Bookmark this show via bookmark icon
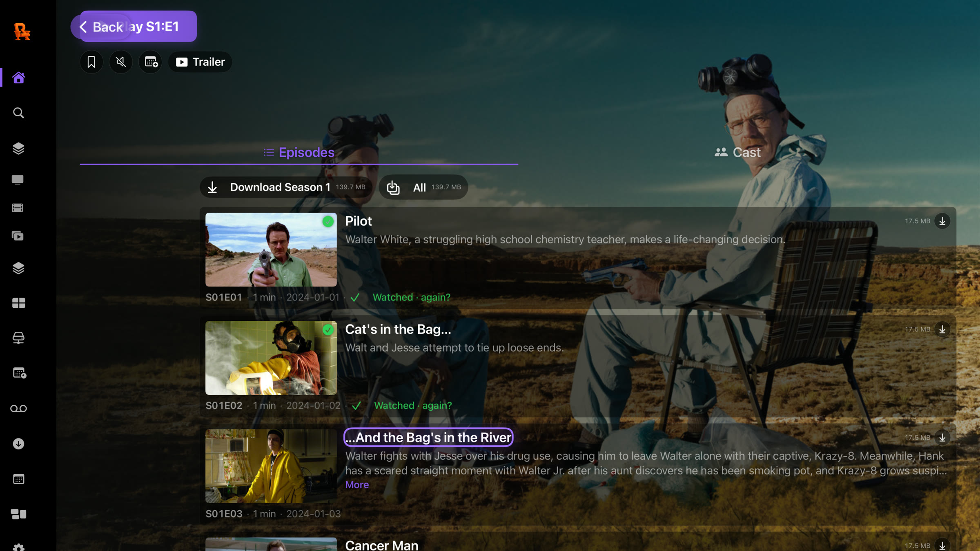 point(91,62)
